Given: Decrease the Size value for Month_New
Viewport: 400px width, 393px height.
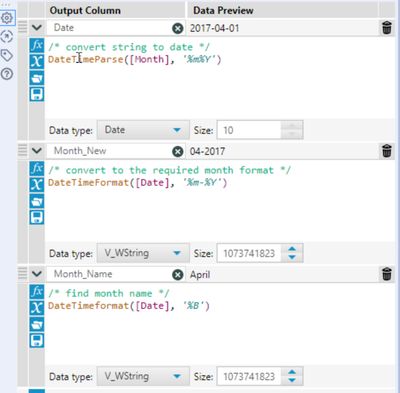Looking at the screenshot, I should tap(292, 257).
